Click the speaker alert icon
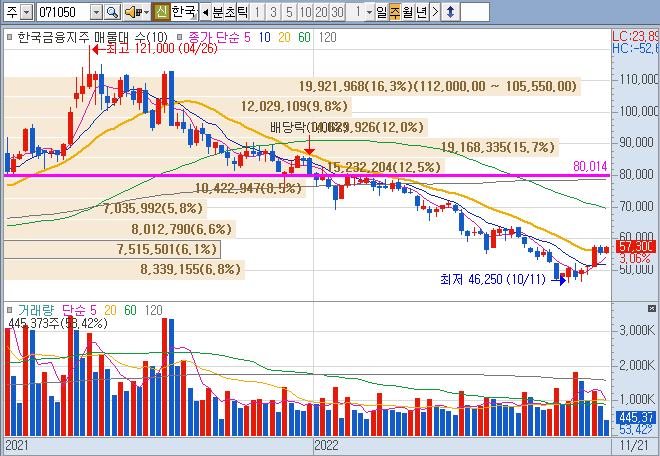This screenshot has height=456, width=660. [x=133, y=12]
